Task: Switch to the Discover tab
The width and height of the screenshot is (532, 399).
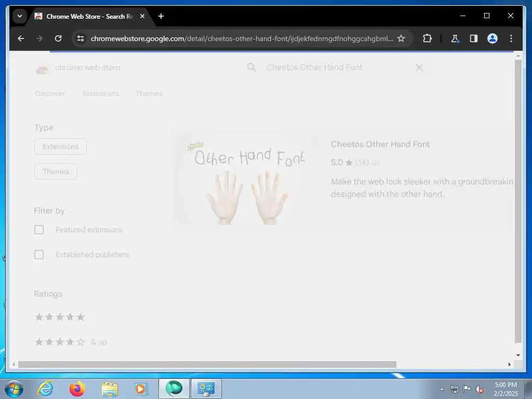Action: pyautogui.click(x=50, y=94)
